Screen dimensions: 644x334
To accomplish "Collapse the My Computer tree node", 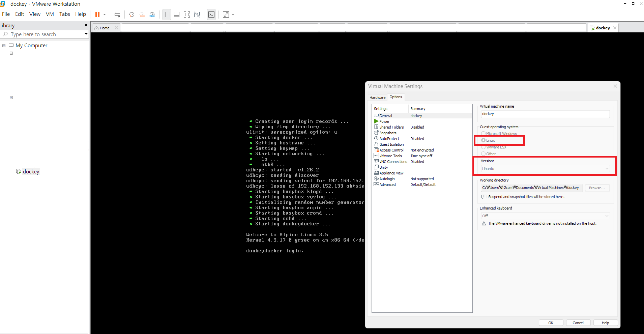I will [4, 46].
